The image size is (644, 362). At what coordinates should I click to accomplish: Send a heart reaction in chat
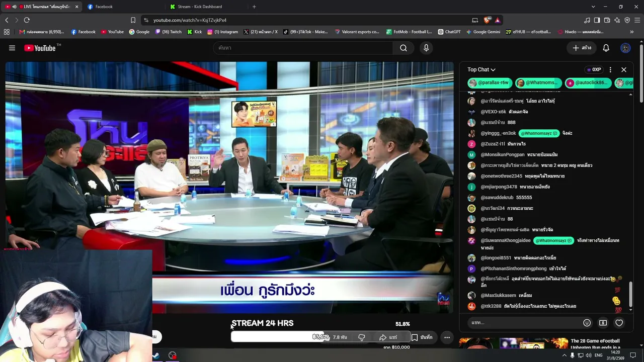tap(619, 323)
